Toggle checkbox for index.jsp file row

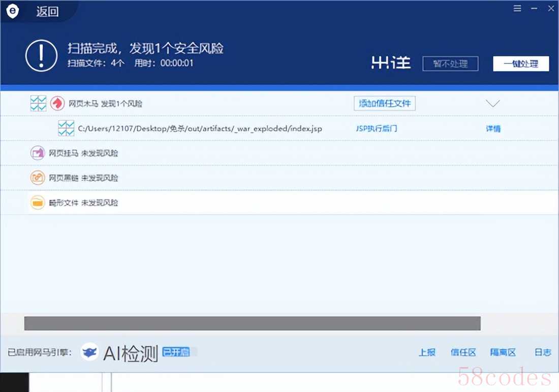(66, 128)
